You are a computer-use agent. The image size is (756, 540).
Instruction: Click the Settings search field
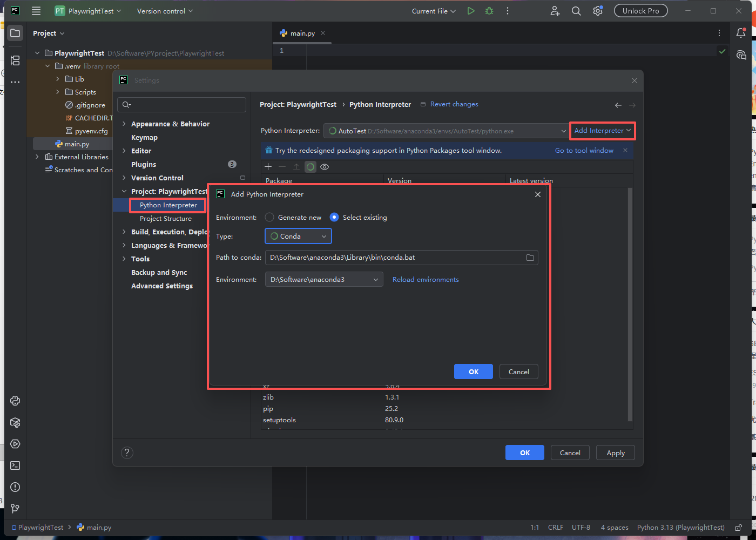(182, 105)
